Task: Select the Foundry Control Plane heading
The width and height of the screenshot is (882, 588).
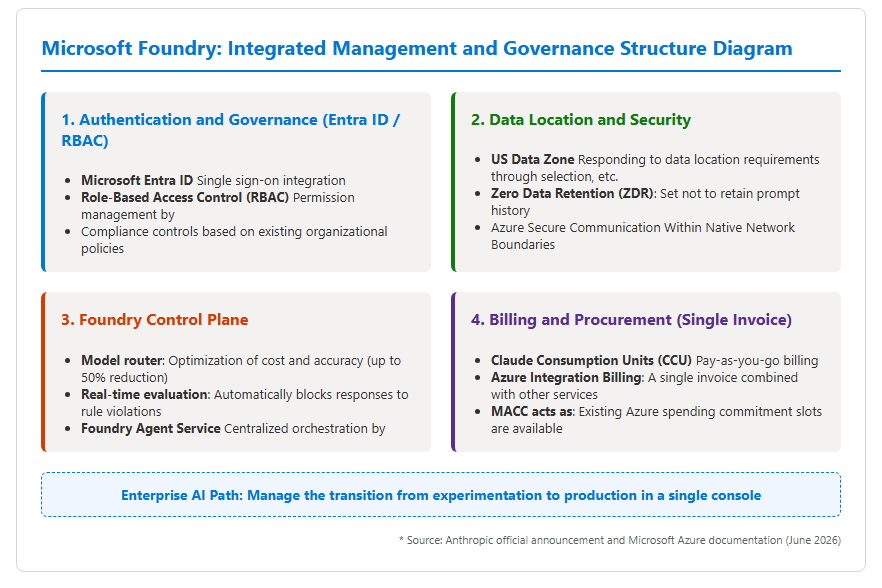Action: click(155, 320)
